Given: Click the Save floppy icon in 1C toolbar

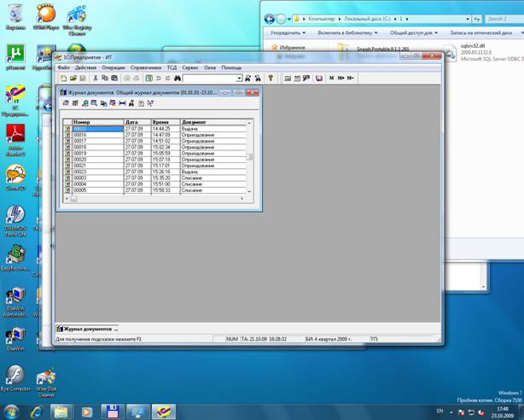Looking at the screenshot, I should (83, 79).
